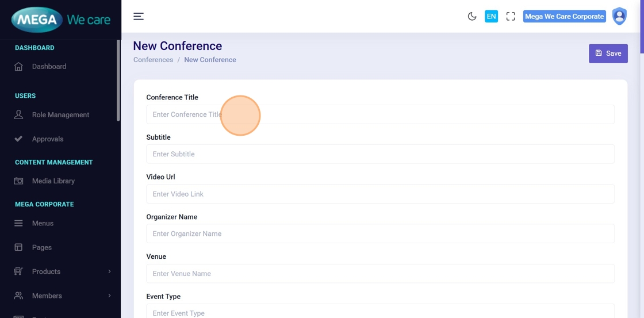The height and width of the screenshot is (318, 644).
Task: Click the Video Url input field
Action: point(380,194)
